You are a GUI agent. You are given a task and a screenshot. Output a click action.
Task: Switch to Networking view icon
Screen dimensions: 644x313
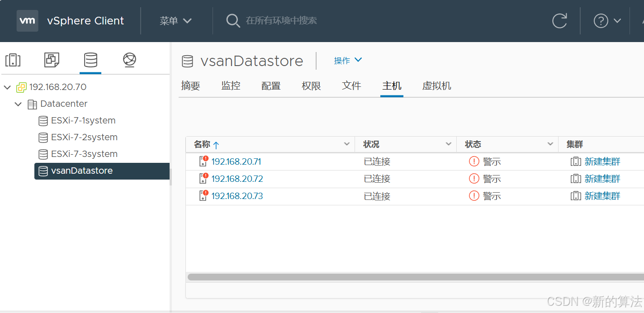[x=129, y=60]
